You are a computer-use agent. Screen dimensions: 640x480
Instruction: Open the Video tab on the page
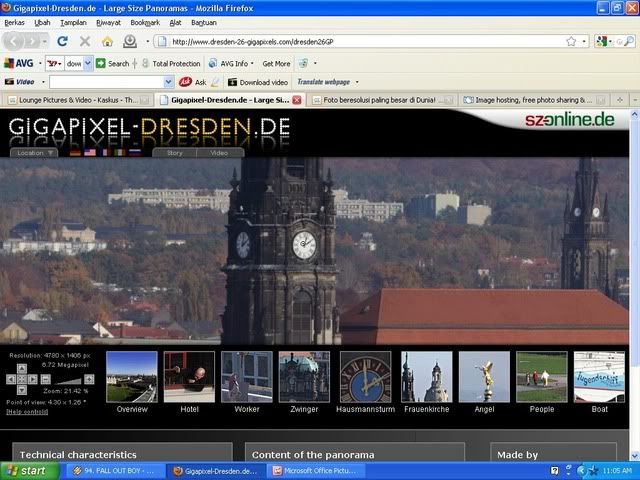[219, 153]
